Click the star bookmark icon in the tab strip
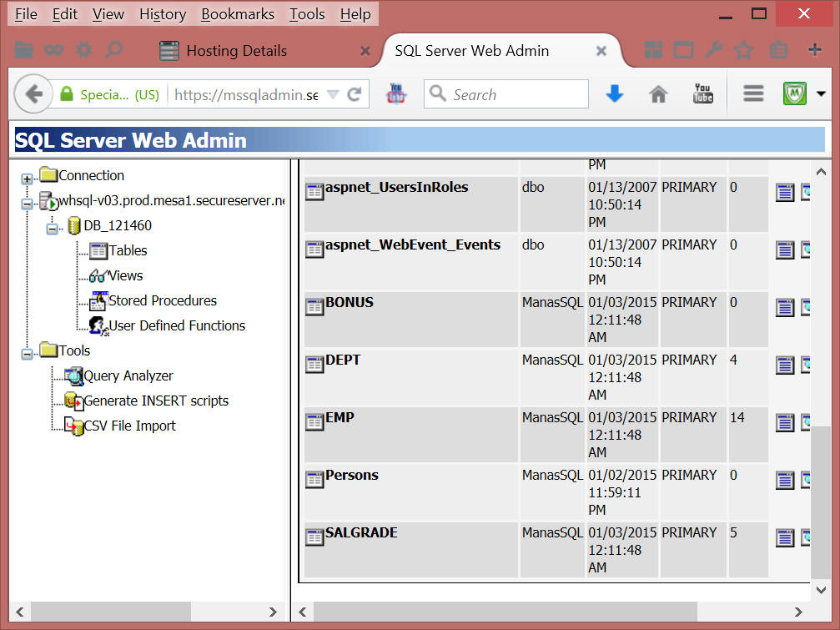 coord(743,50)
